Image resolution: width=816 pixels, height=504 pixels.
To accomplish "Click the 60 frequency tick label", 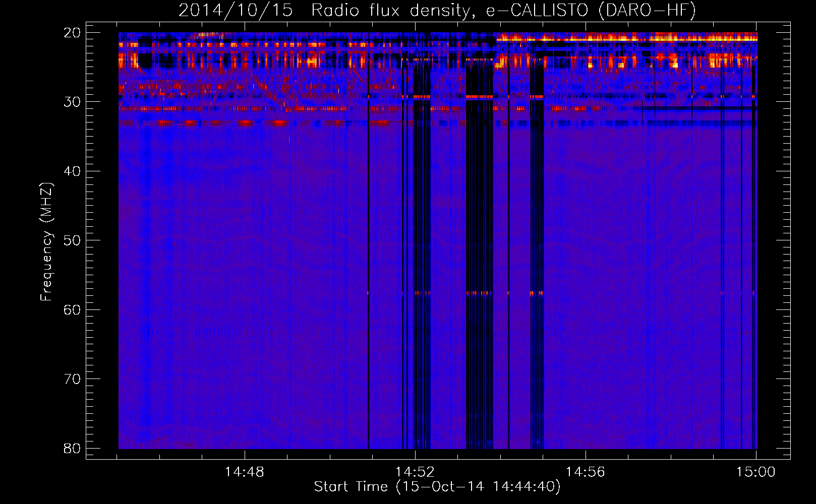I will click(x=72, y=310).
